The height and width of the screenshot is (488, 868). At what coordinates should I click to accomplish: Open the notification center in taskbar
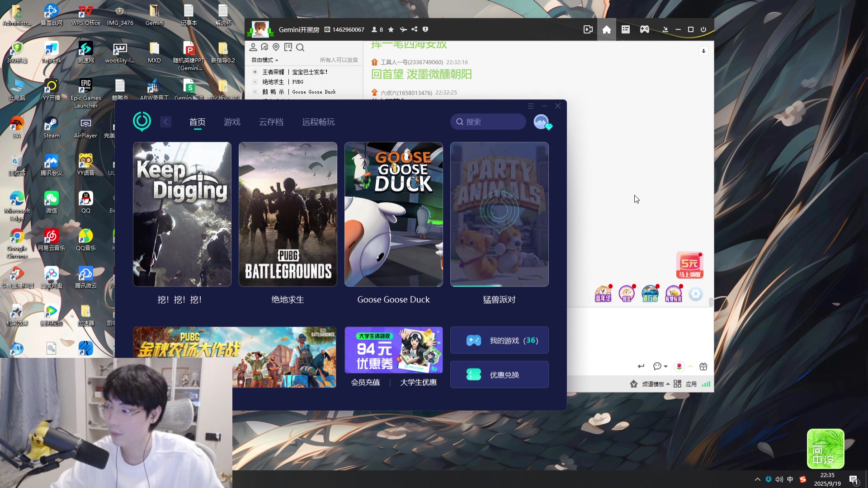tap(854, 480)
